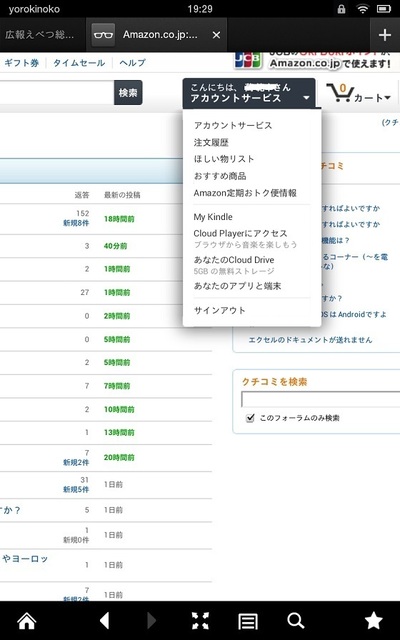This screenshot has width=400, height=640.
Task: Select the 13時間前 post time
Action: pyautogui.click(x=119, y=432)
